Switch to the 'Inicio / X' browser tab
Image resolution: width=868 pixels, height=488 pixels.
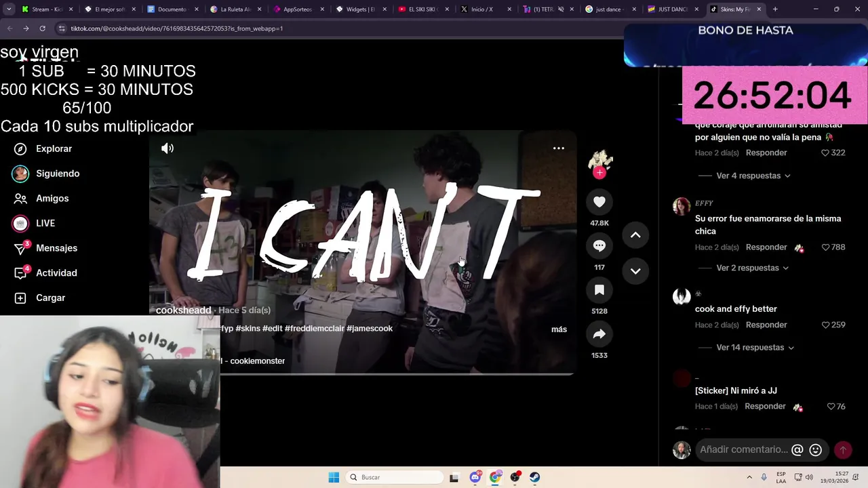tap(486, 9)
